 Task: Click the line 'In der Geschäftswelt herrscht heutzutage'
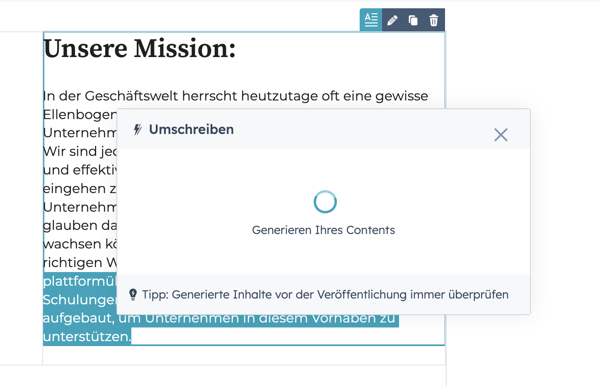tap(236, 96)
